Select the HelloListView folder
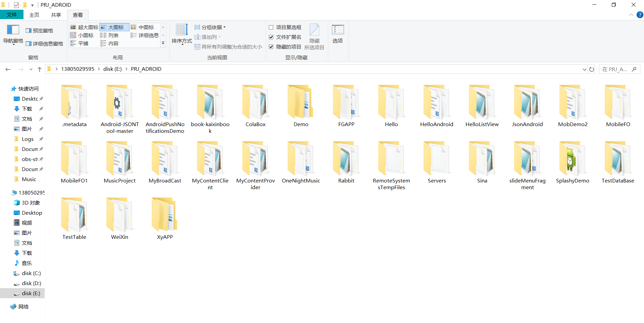The height and width of the screenshot is (323, 644). [482, 106]
